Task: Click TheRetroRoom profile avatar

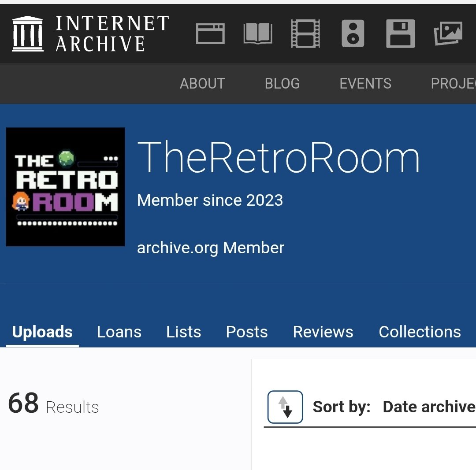Action: (65, 187)
